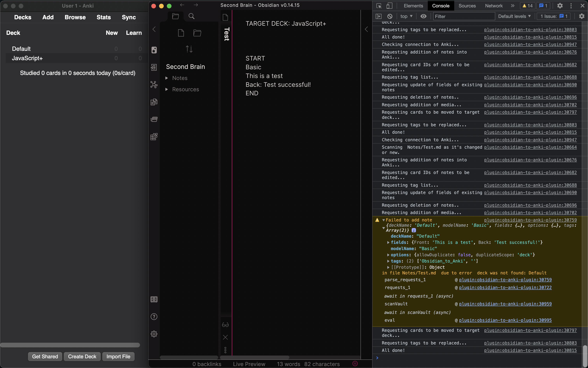Toggle the device toolbar in DevTools
Viewport: 588px width, 368px height.
pos(389,6)
